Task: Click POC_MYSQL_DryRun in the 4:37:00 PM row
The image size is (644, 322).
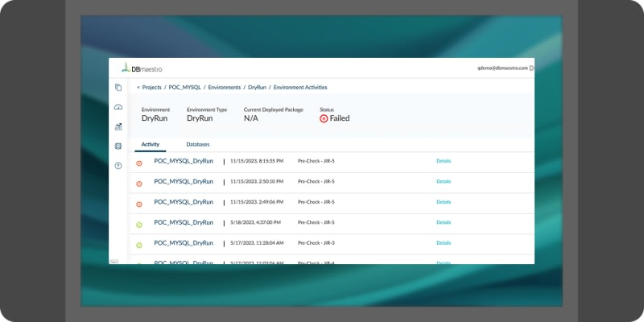Action: (184, 223)
